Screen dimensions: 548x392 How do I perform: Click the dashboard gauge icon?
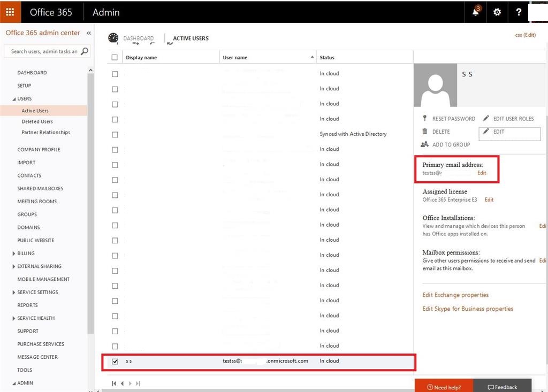tap(113, 38)
